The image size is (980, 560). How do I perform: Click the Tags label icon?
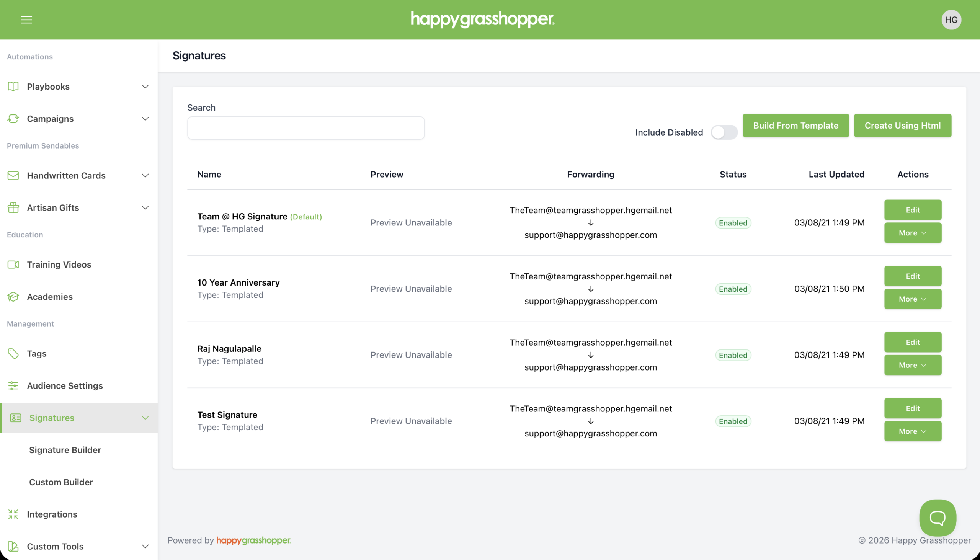coord(13,353)
